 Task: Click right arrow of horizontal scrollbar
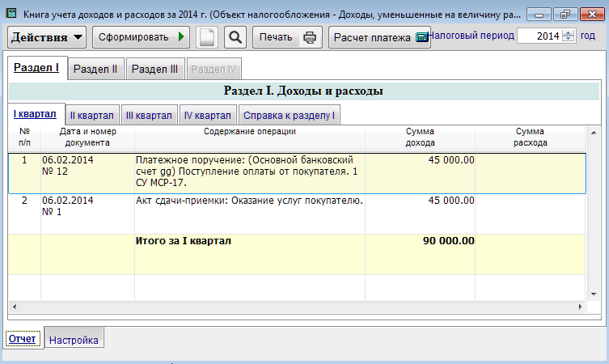580,307
